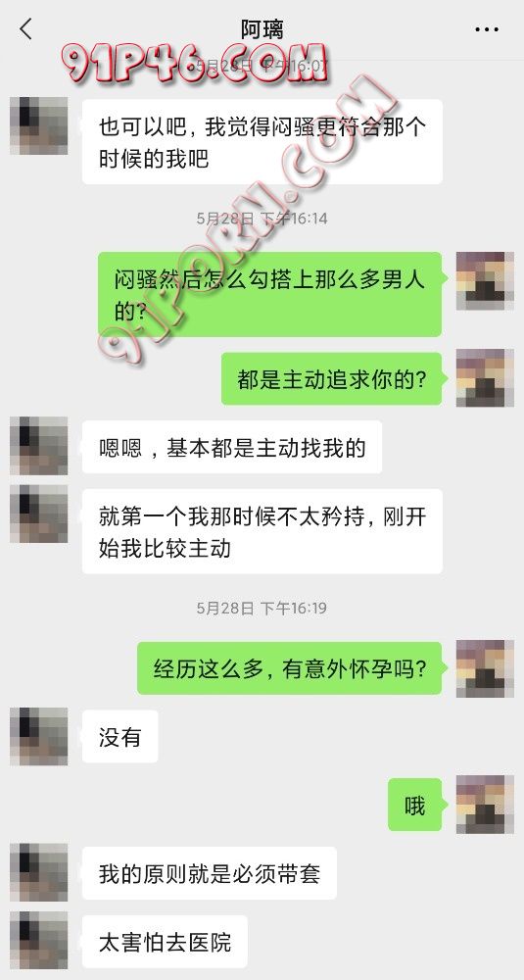Tap the contact avatar beside the '没有' message
524x980 pixels.
point(39,736)
